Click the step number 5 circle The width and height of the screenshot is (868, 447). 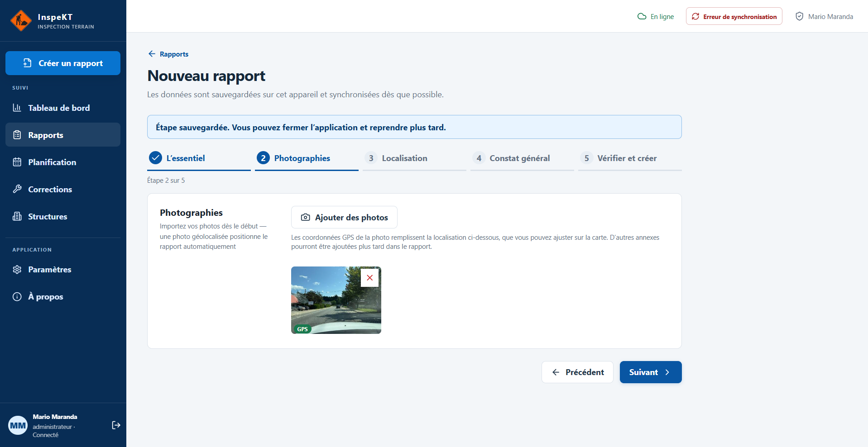pos(586,158)
